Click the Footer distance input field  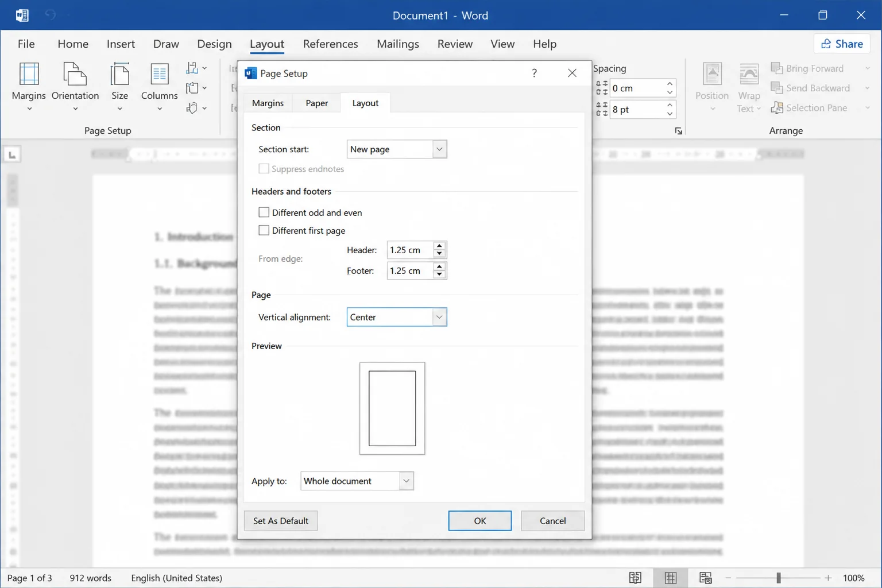410,270
